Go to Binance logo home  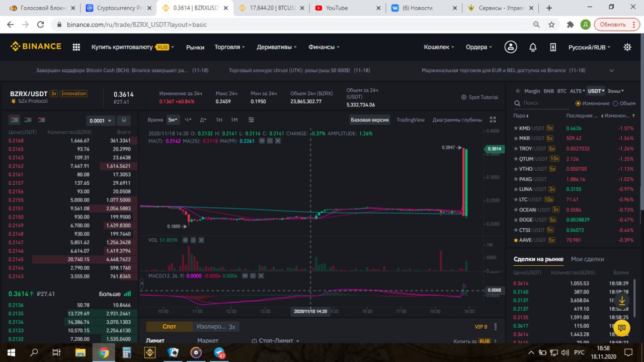36,46
